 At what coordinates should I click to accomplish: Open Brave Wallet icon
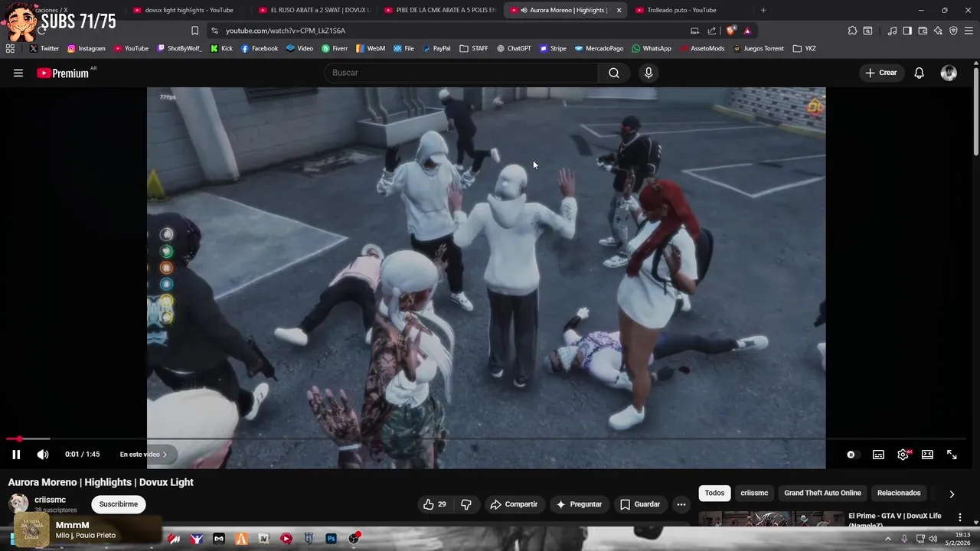click(923, 31)
